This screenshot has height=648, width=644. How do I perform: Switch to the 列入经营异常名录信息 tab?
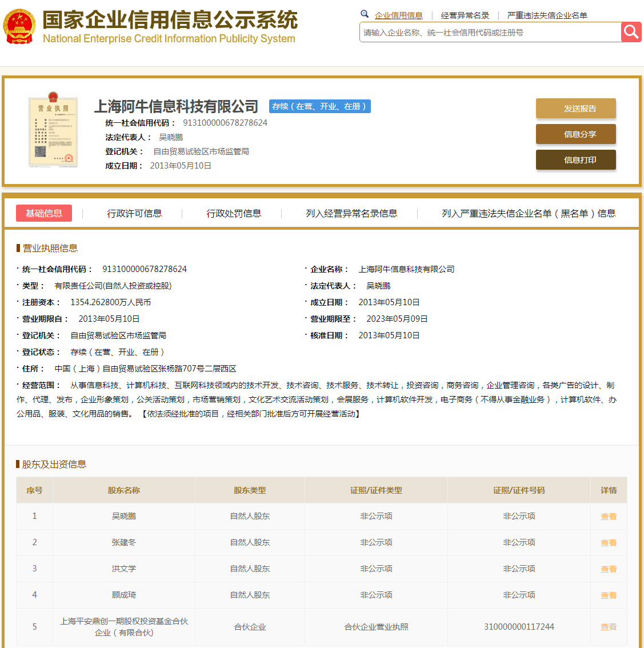click(x=351, y=213)
